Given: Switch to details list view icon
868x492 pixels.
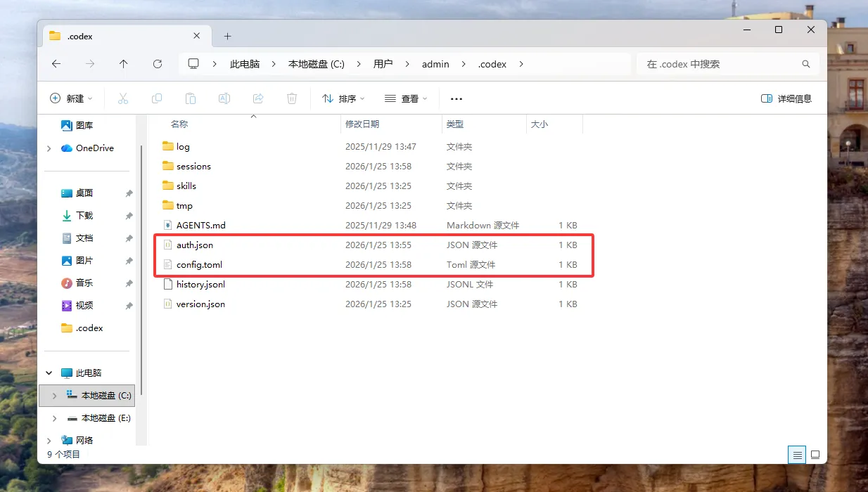Looking at the screenshot, I should 798,455.
